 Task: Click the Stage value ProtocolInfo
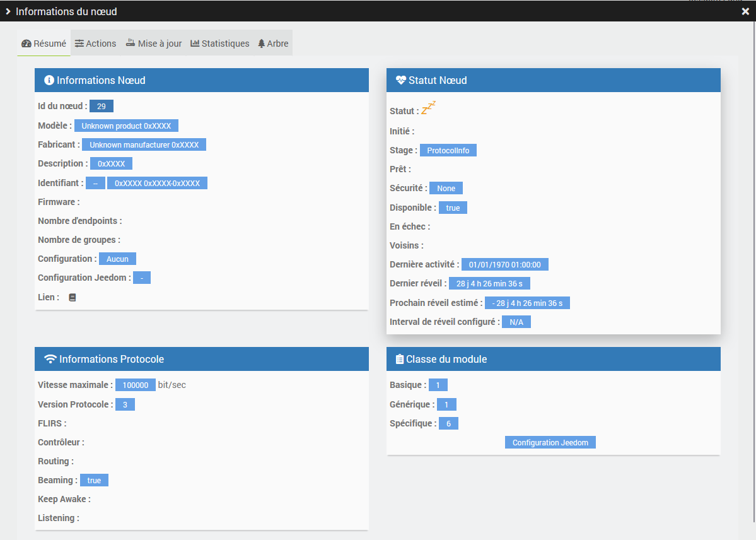pyautogui.click(x=448, y=151)
